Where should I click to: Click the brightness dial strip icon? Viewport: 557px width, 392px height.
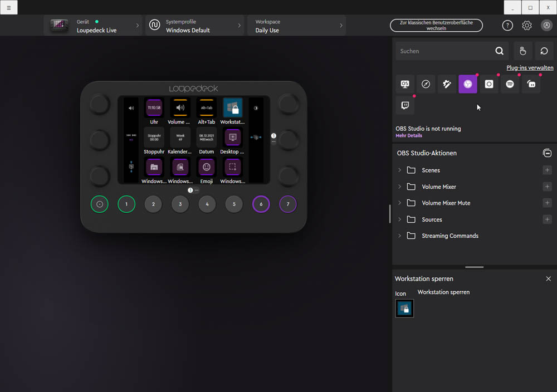[x=256, y=108]
